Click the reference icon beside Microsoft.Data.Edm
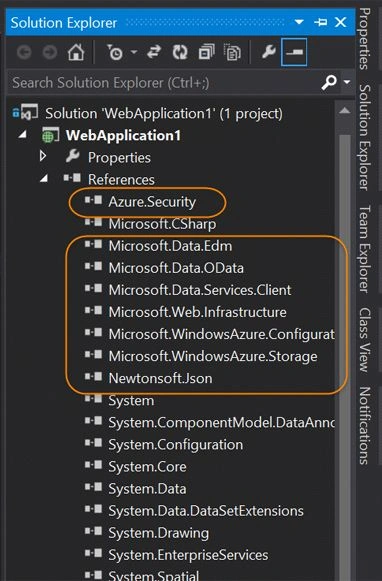Screen dimensions: 382x581 (x=93, y=244)
